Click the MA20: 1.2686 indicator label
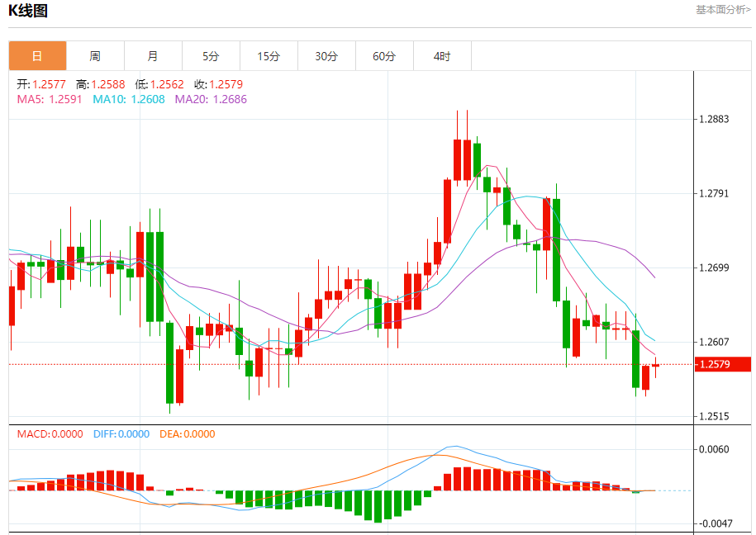Image resolution: width=756 pixels, height=535 pixels. click(211, 99)
